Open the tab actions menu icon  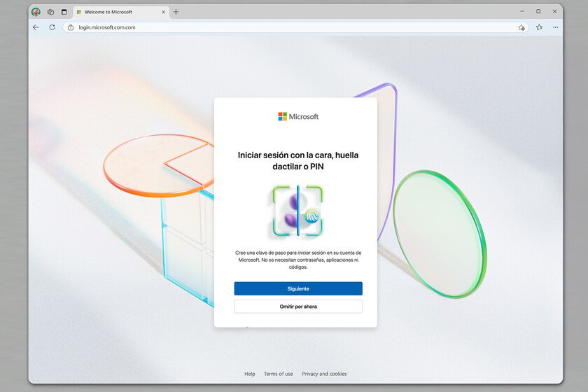point(64,12)
